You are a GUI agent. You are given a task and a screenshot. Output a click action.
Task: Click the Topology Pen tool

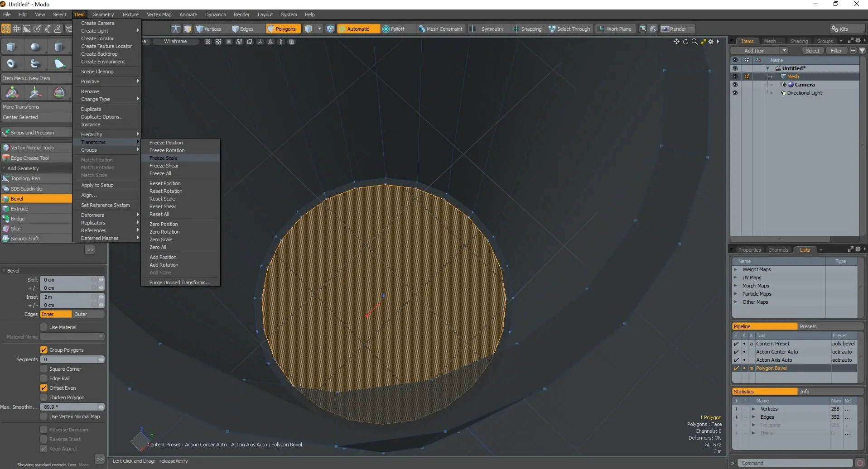tap(36, 178)
